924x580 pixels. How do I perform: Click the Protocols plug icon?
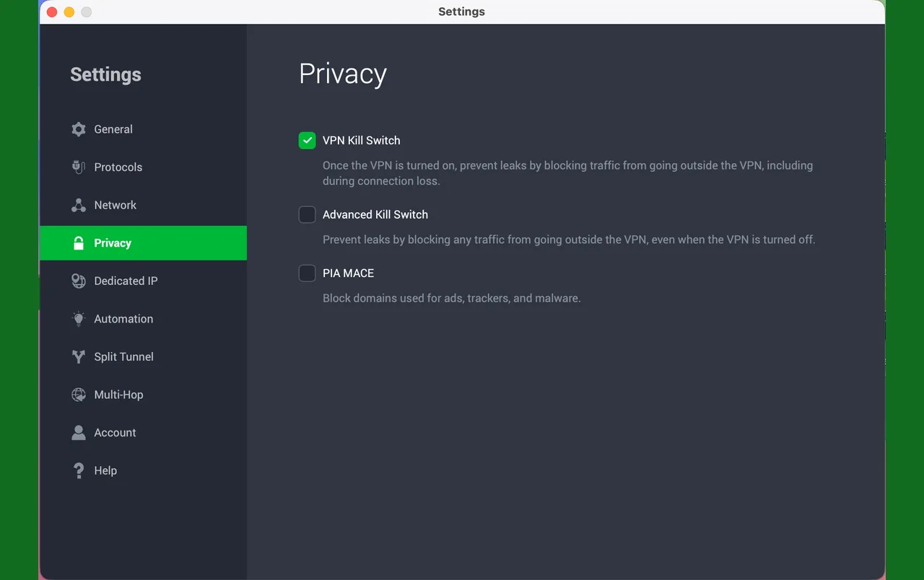click(79, 167)
